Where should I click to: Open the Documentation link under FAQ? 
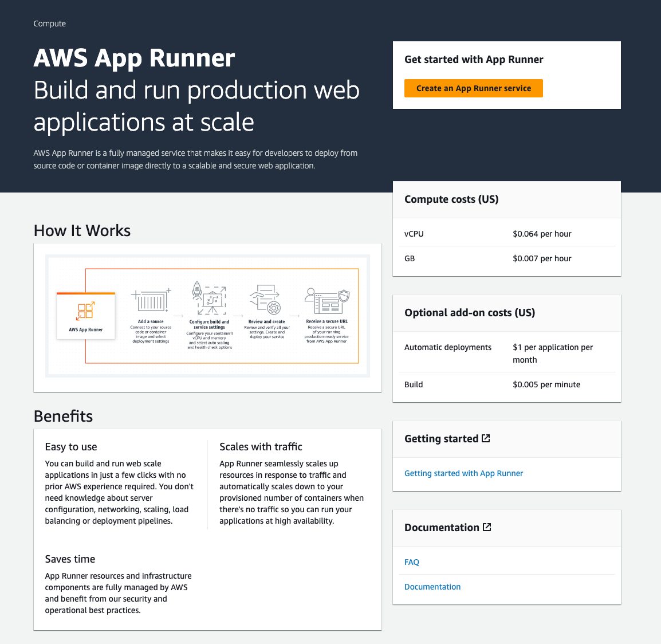pos(432,587)
